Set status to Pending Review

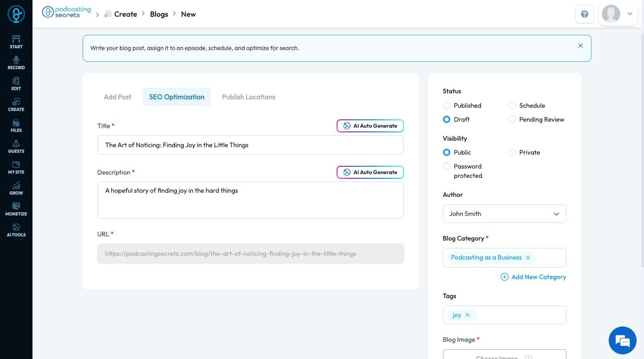point(512,119)
